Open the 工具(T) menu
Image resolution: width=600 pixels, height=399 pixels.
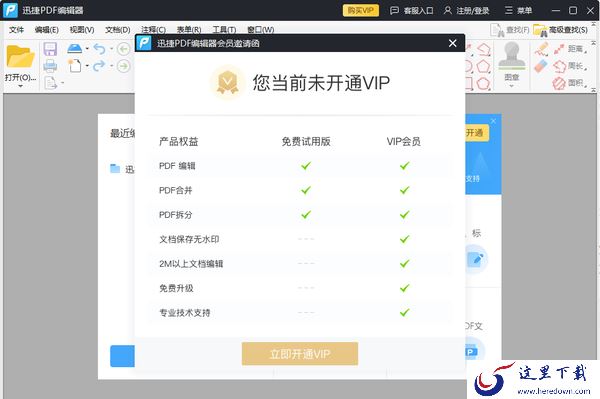coord(224,29)
